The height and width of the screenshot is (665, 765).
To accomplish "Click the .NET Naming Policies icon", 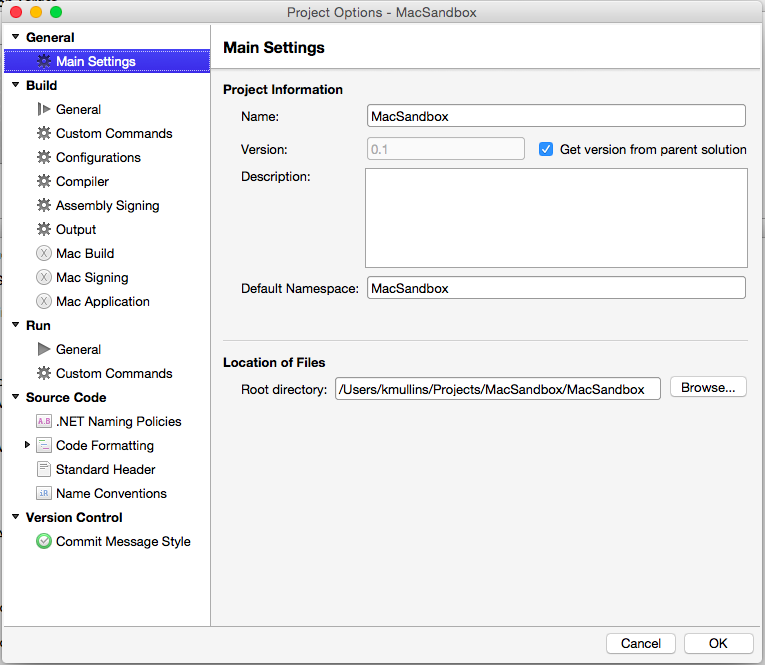I will pyautogui.click(x=44, y=421).
